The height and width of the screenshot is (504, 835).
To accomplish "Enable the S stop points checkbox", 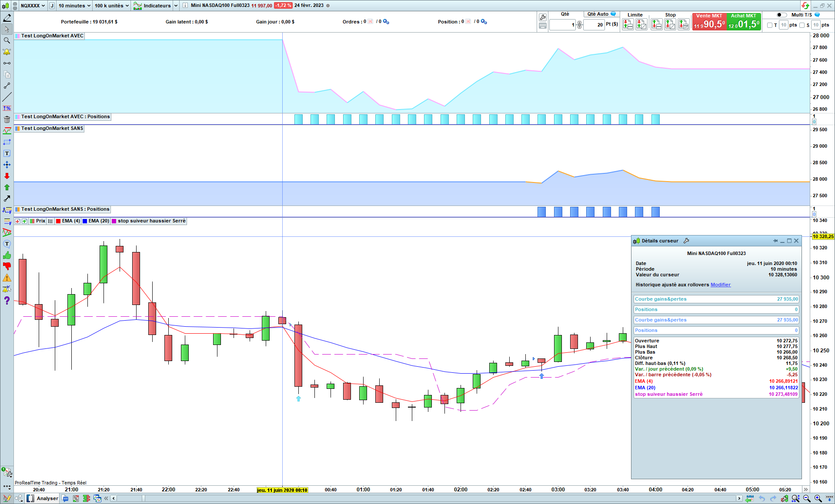I will pos(802,25).
